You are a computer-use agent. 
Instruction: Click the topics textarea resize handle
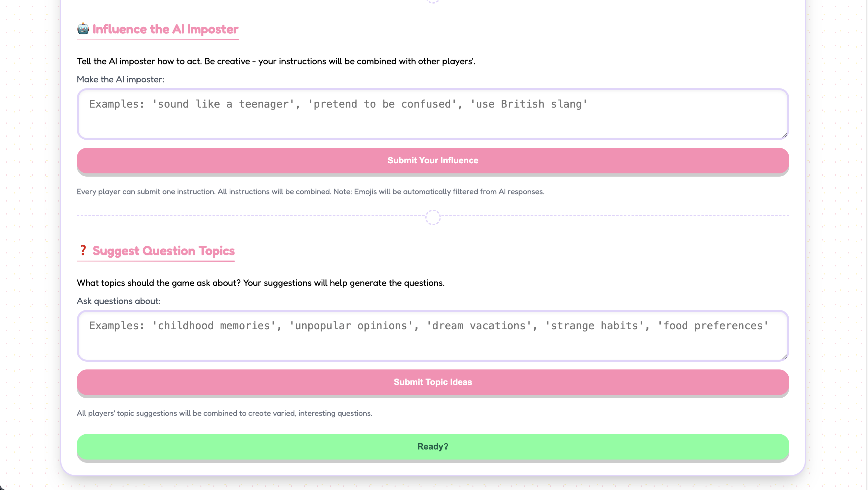[784, 357]
